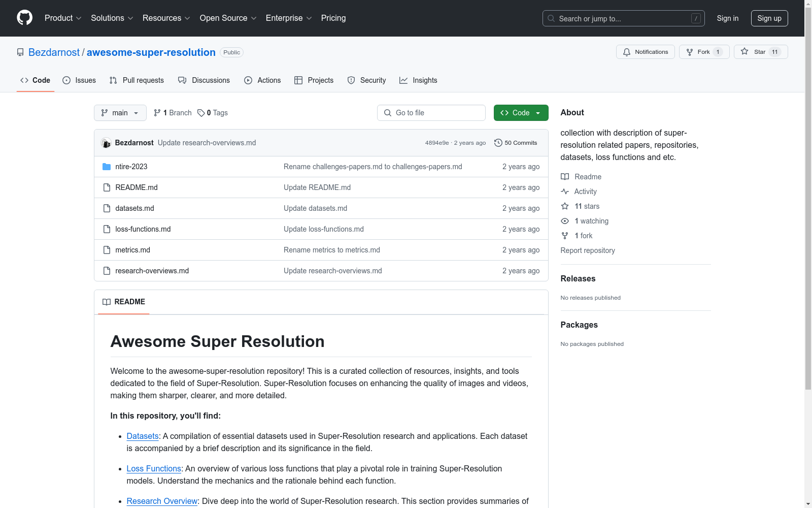
Task: Click the fork icon beside 1 fork
Action: point(565,236)
